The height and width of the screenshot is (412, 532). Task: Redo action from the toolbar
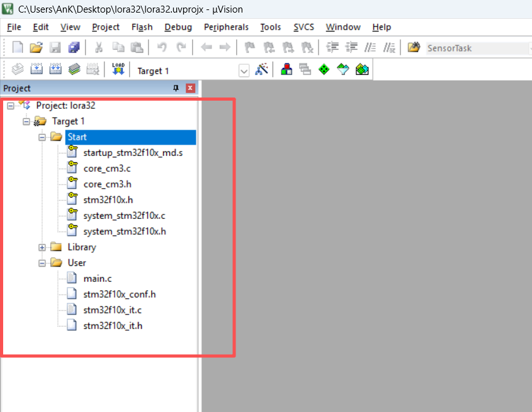[x=181, y=47]
